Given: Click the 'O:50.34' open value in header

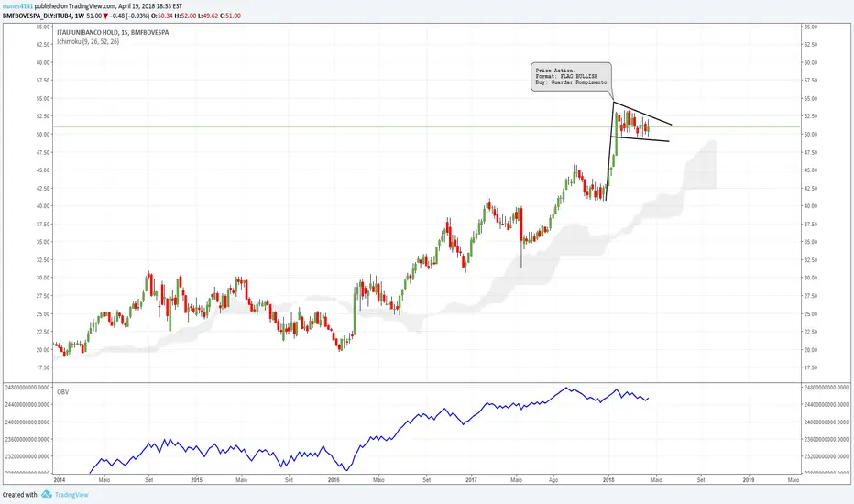Looking at the screenshot, I should tap(162, 16).
